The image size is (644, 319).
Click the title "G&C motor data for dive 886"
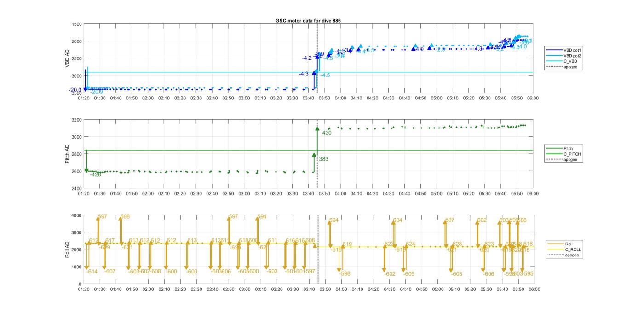(308, 21)
